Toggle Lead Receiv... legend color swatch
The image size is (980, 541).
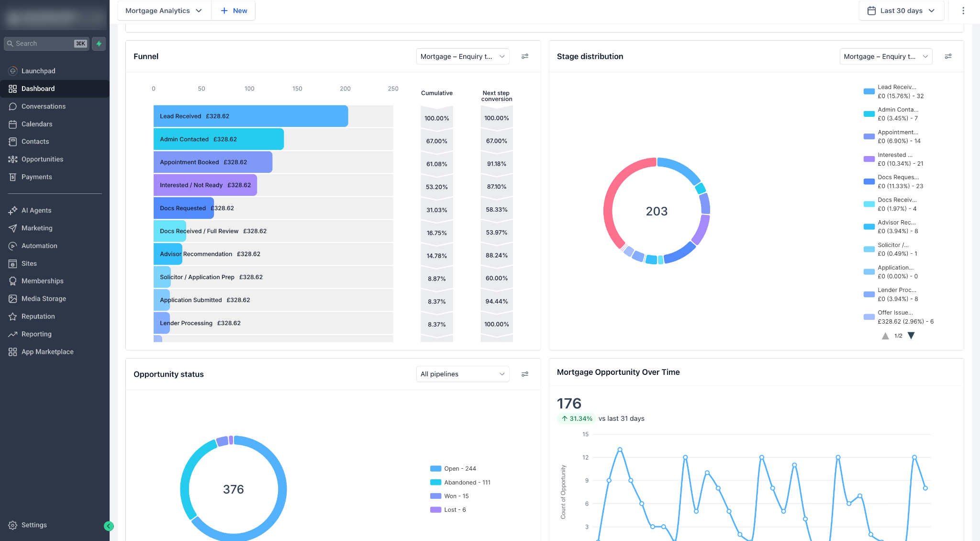click(869, 91)
